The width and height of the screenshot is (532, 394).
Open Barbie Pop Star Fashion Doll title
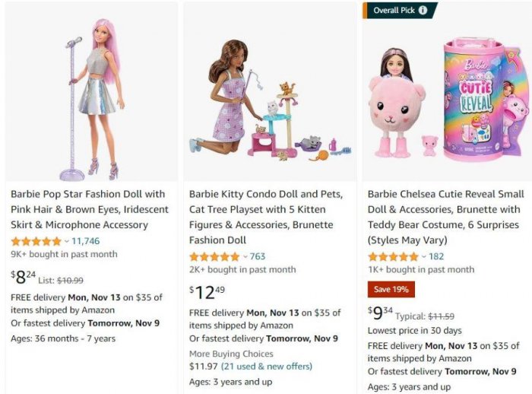tap(88, 209)
